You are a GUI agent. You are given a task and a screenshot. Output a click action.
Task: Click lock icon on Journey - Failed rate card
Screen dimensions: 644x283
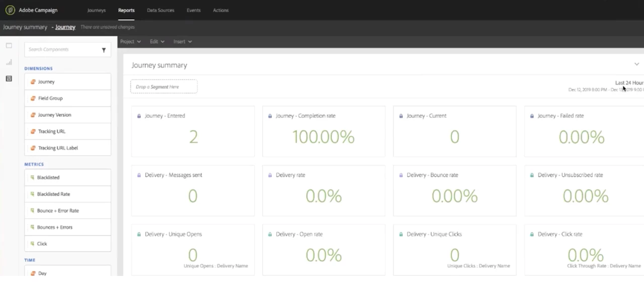point(532,116)
